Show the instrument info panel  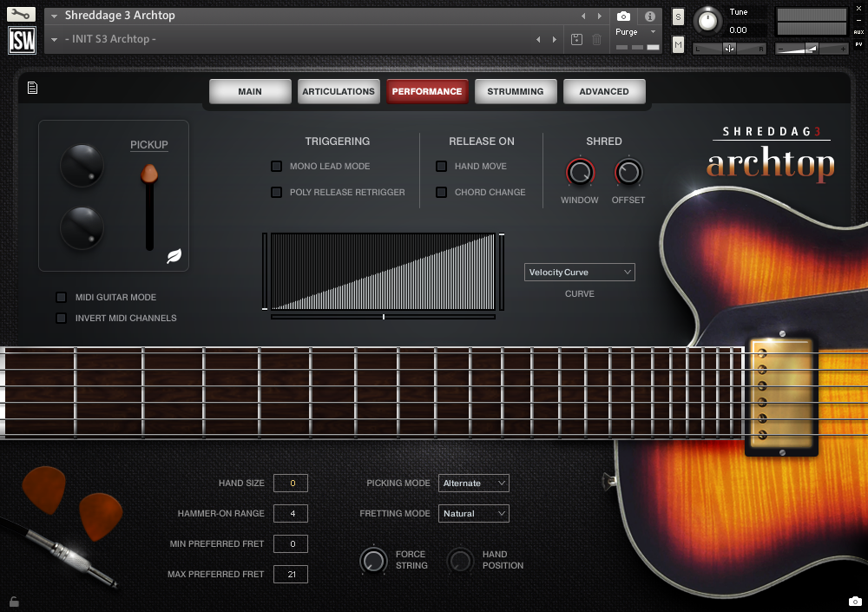(649, 15)
